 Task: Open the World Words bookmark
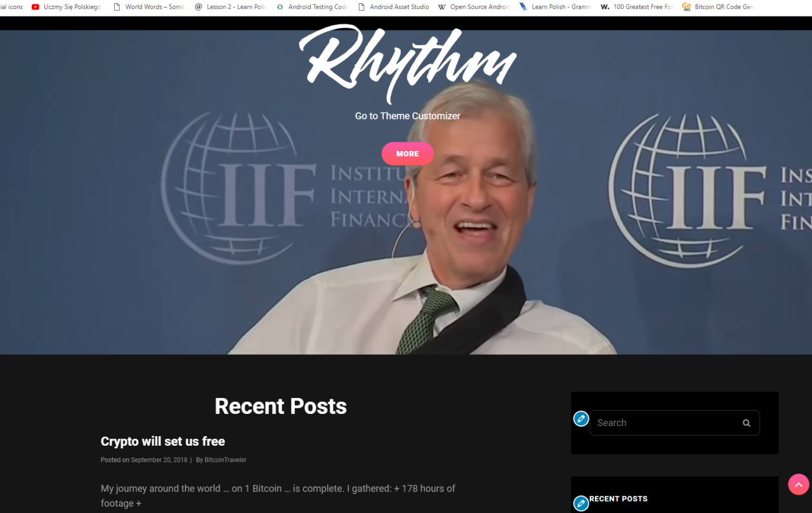pyautogui.click(x=148, y=7)
